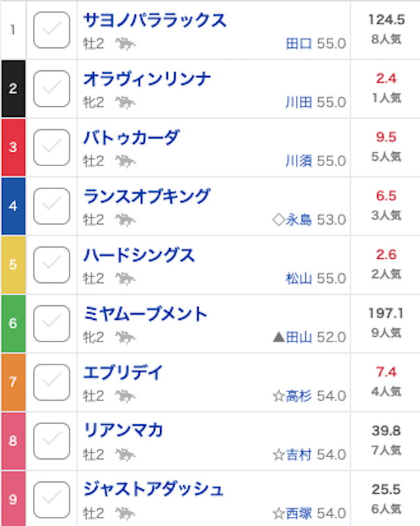
Task: Click the horse icon under エブリデイ
Action: tap(125, 396)
